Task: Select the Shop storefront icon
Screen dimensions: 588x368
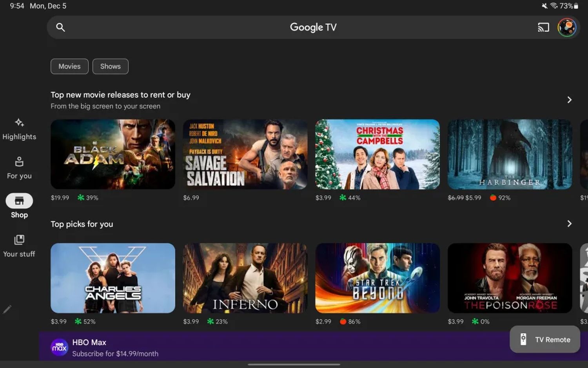Action: (x=19, y=201)
